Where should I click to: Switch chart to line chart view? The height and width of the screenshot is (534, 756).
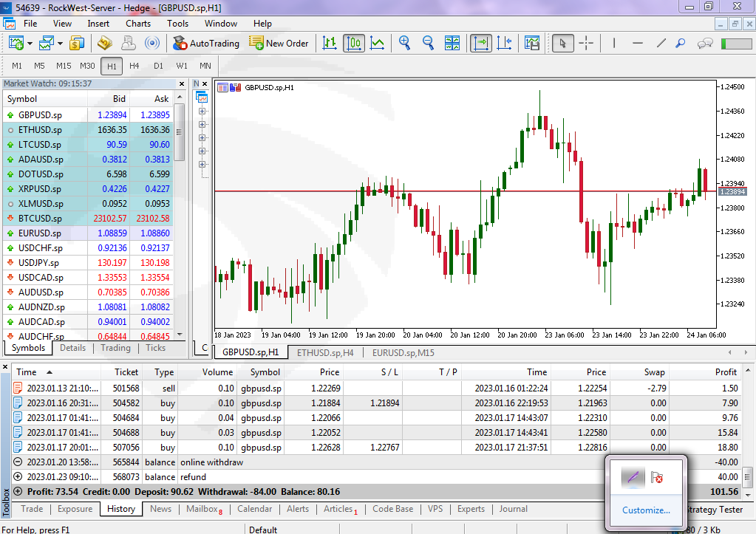tap(377, 43)
